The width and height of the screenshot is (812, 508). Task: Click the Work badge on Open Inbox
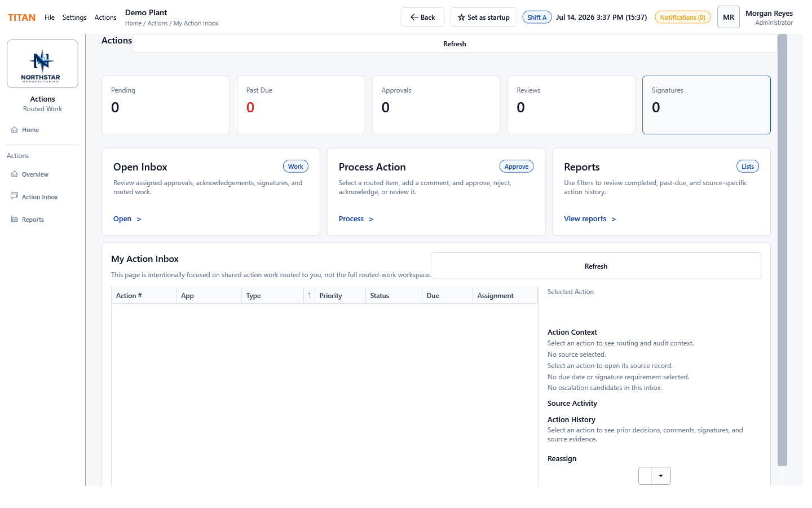tap(295, 167)
